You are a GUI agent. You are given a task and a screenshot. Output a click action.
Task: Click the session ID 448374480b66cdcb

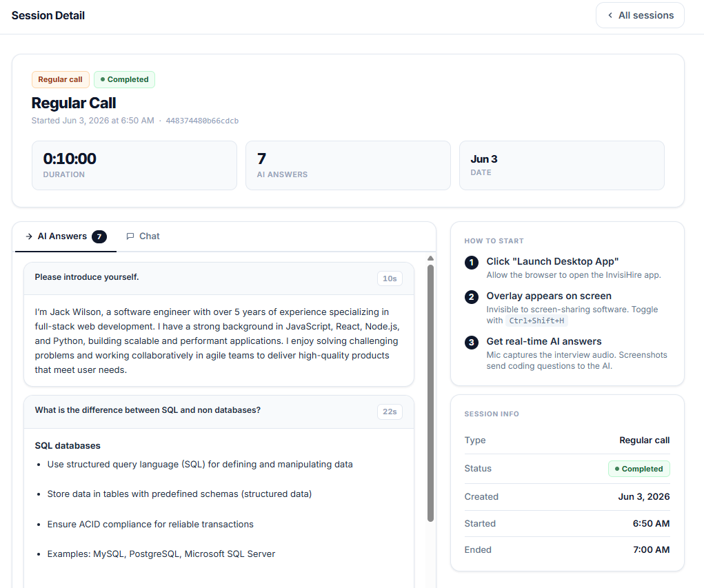202,121
